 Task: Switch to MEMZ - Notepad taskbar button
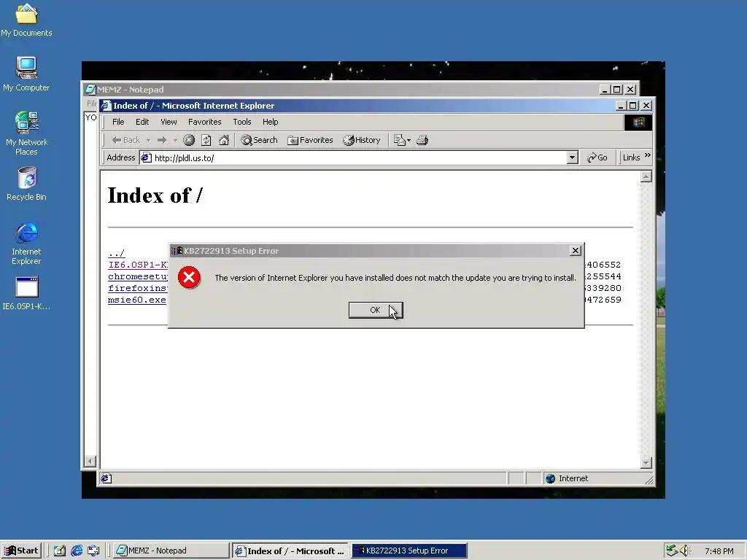171,551
